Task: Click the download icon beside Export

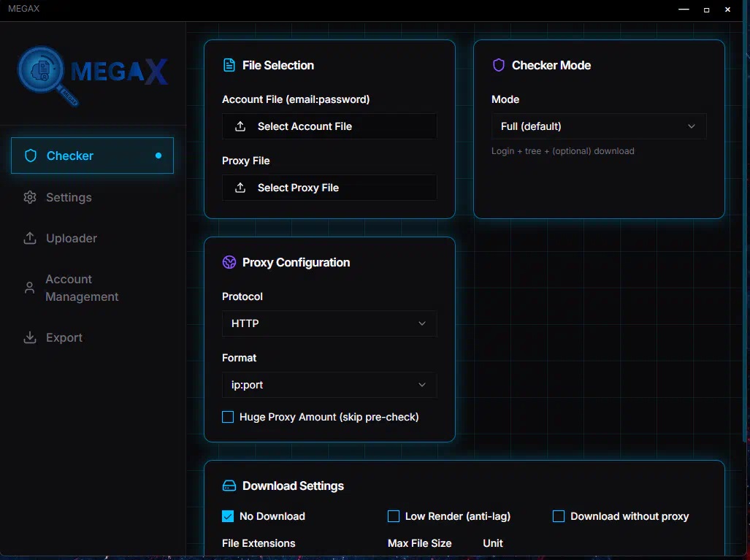Action: 30,337
